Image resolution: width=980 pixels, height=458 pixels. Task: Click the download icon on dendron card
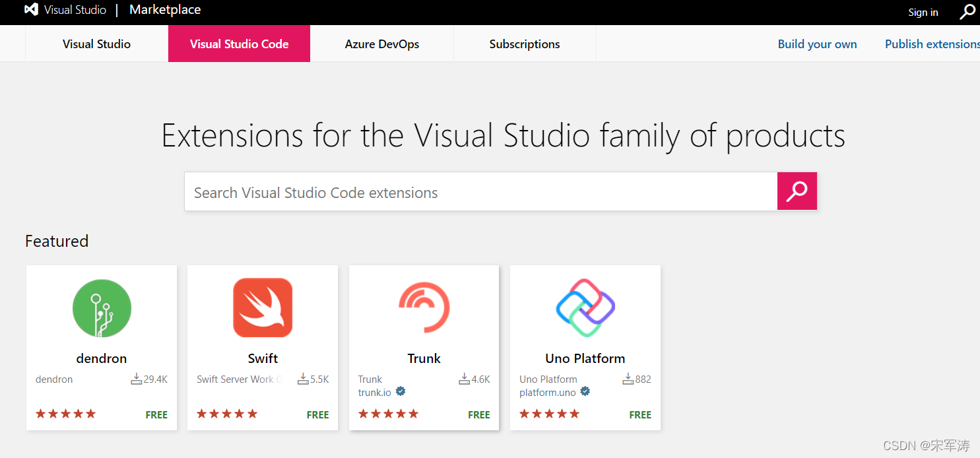point(137,379)
